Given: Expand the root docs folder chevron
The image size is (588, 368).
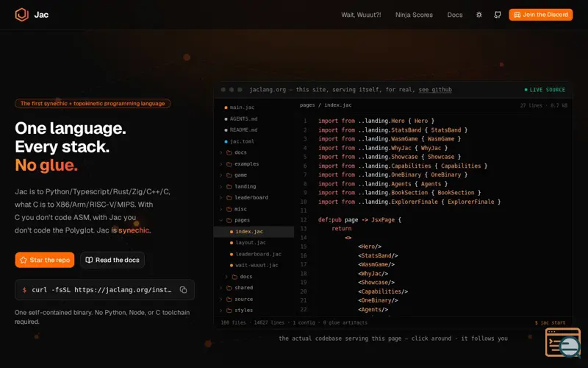Looking at the screenshot, I should (221, 153).
